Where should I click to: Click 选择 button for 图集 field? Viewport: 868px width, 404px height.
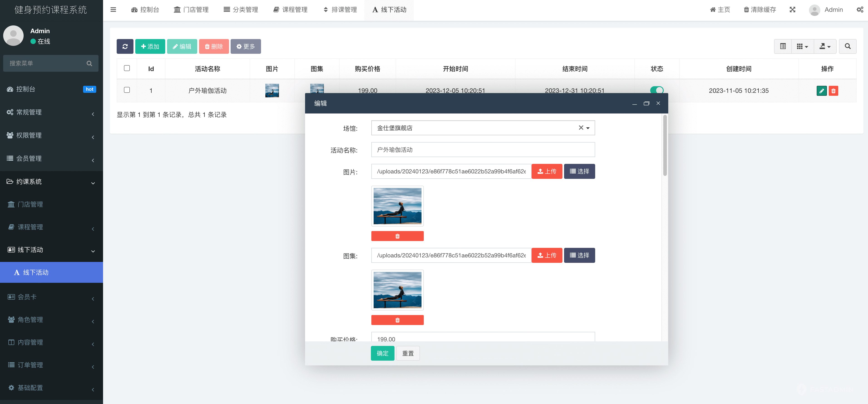coord(579,255)
